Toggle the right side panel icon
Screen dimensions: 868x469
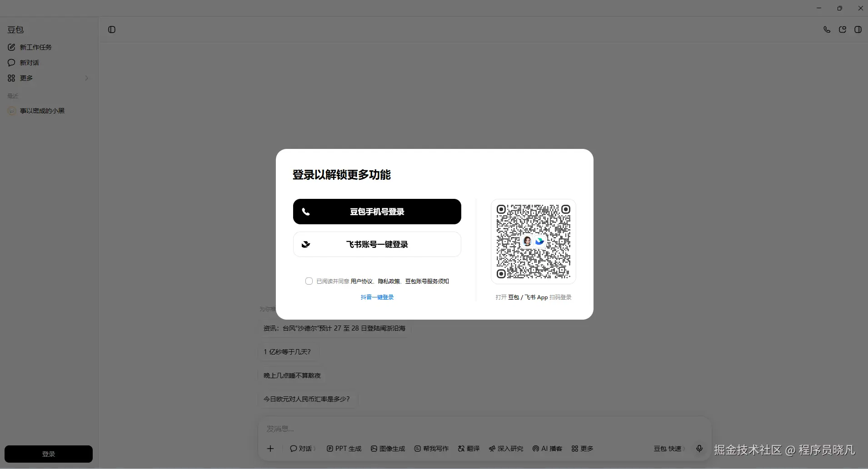tap(858, 30)
